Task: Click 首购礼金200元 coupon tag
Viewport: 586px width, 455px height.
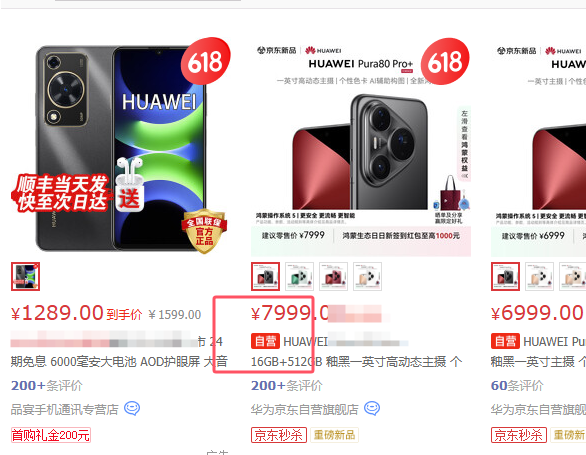Action: click(x=51, y=435)
